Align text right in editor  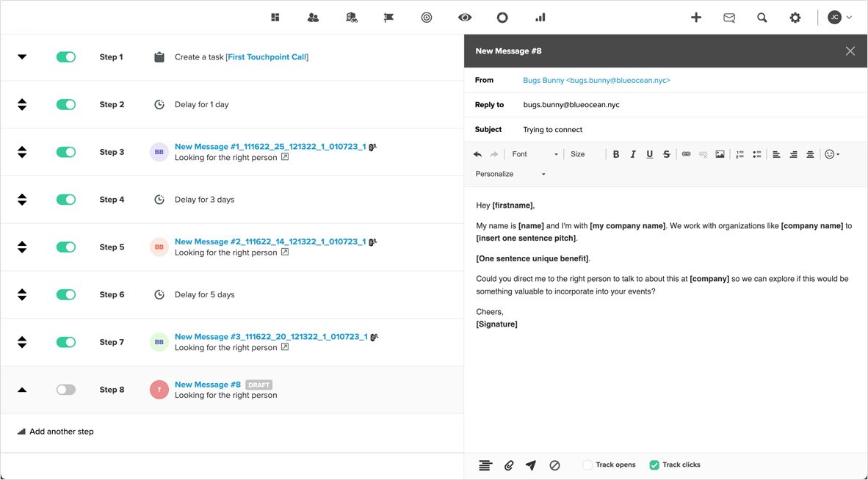(x=793, y=154)
